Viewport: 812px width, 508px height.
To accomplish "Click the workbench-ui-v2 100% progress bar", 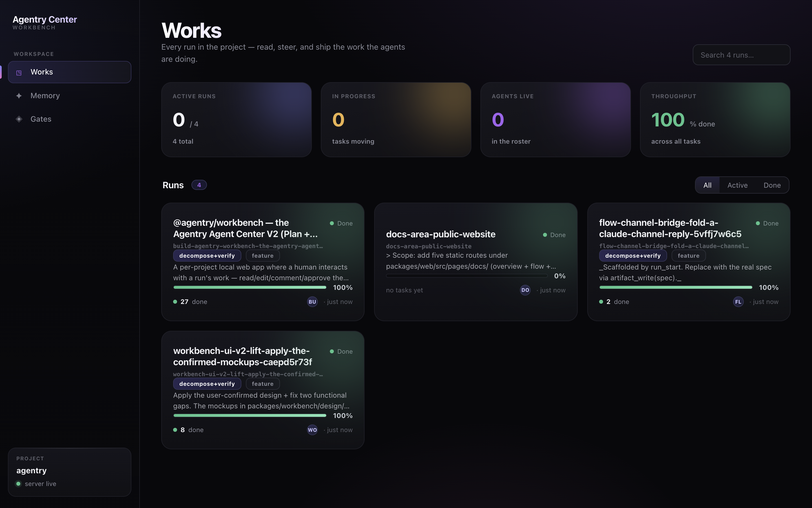I will (250, 415).
